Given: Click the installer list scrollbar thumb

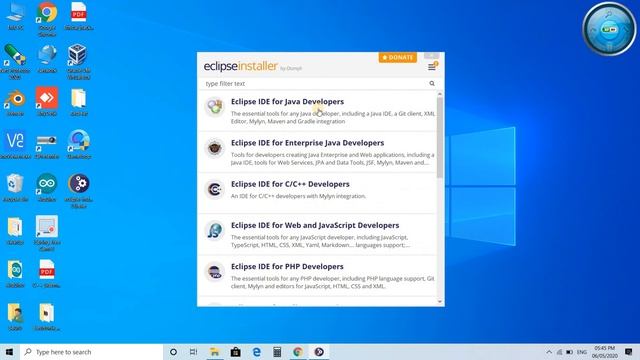Looking at the screenshot, I should [440, 137].
